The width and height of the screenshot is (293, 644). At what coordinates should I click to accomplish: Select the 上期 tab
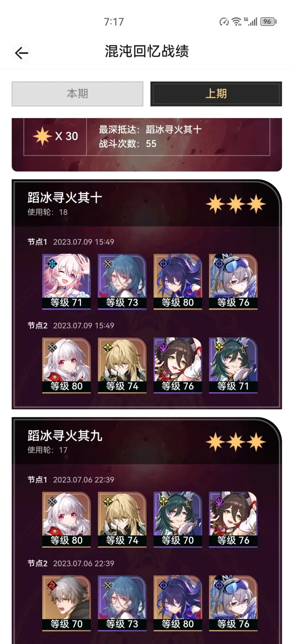[216, 94]
